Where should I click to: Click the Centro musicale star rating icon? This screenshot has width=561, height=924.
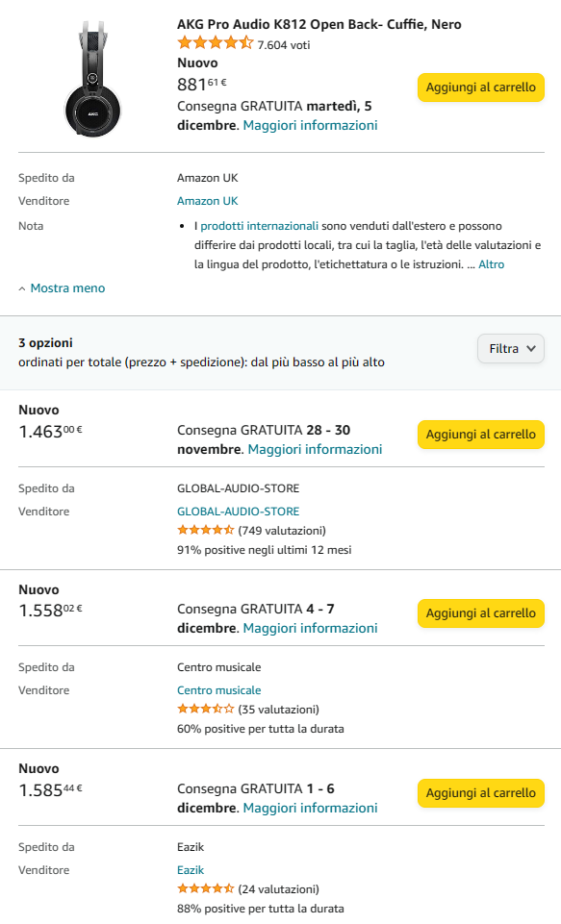pyautogui.click(x=206, y=709)
